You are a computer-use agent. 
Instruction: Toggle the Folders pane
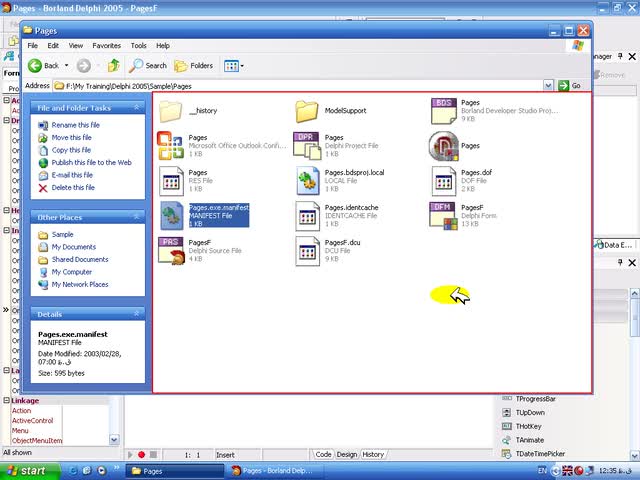pyautogui.click(x=193, y=65)
